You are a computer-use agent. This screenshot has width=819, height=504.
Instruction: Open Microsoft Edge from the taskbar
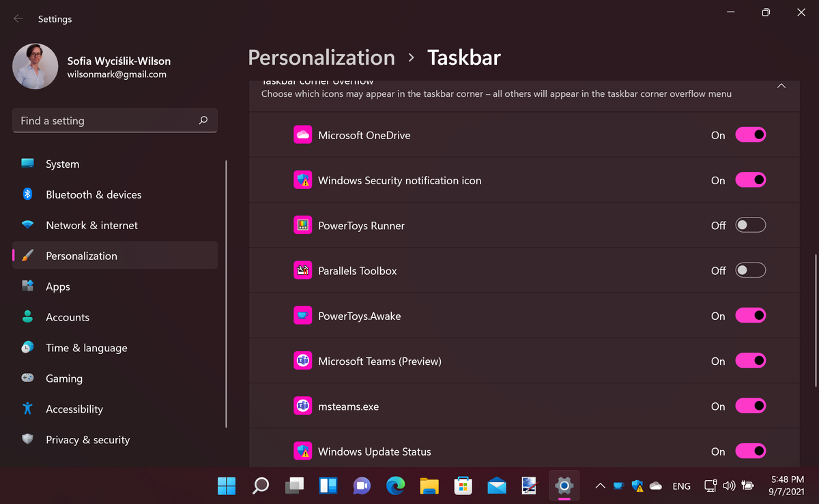coord(395,486)
